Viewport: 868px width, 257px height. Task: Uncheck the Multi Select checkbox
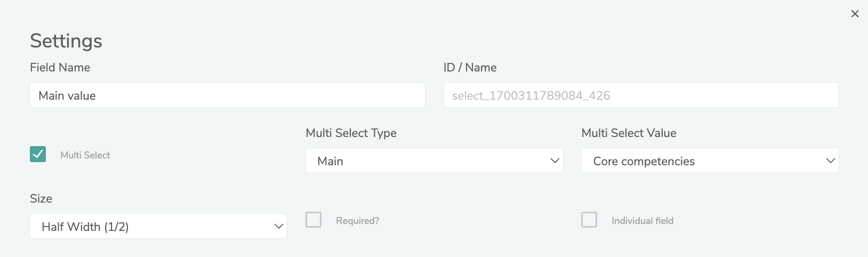click(38, 154)
